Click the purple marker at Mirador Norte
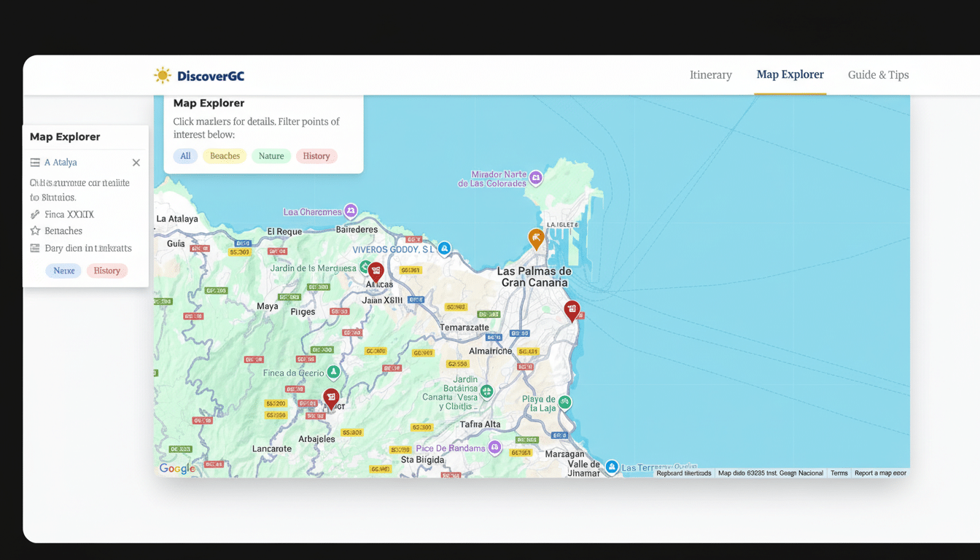 536,177
